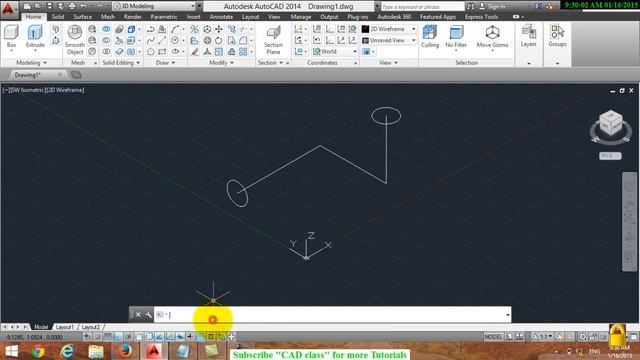Switch to the Layout1 tab
Image resolution: width=640 pixels, height=360 pixels.
(x=64, y=327)
